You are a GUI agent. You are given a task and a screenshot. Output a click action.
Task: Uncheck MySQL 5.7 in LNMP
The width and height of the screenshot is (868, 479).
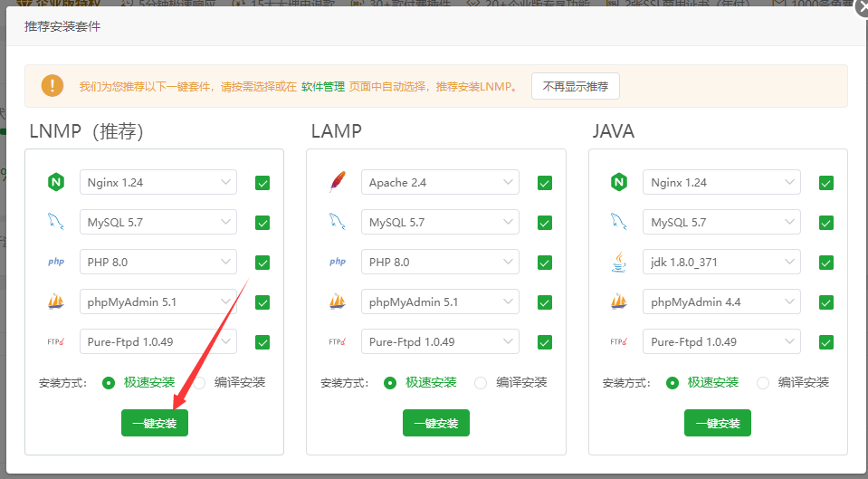(262, 223)
